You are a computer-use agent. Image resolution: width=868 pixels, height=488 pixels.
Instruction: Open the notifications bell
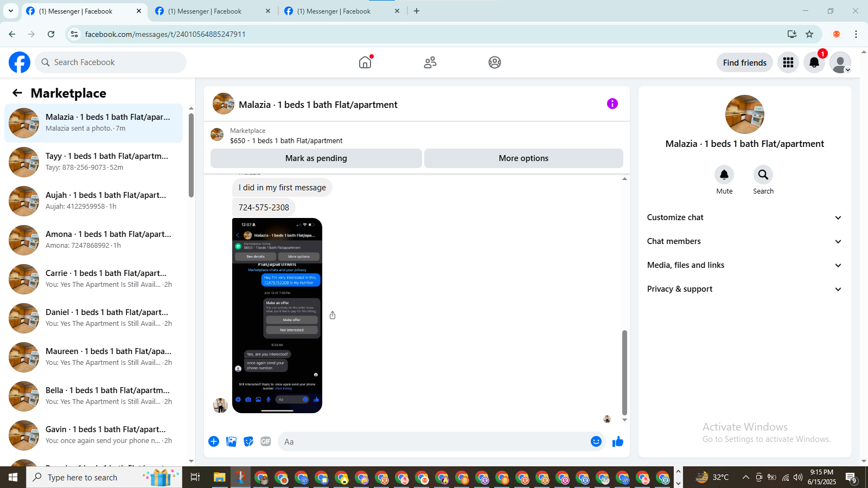click(814, 62)
